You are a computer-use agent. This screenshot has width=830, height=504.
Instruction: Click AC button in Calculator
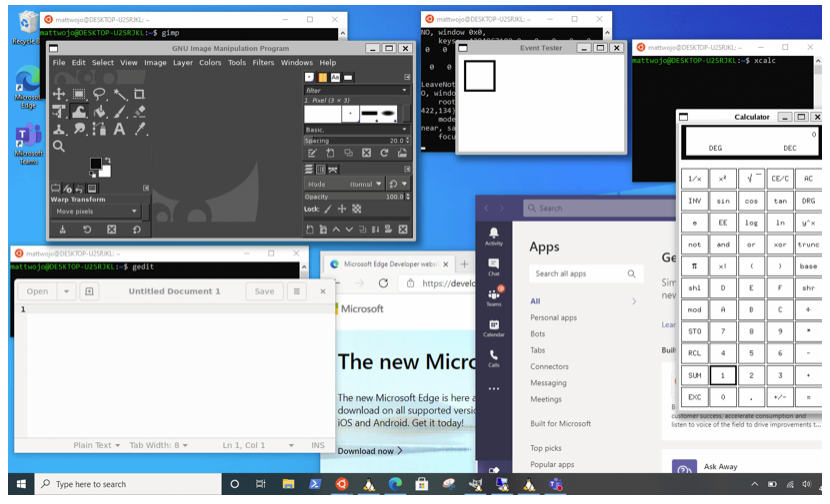click(x=808, y=178)
